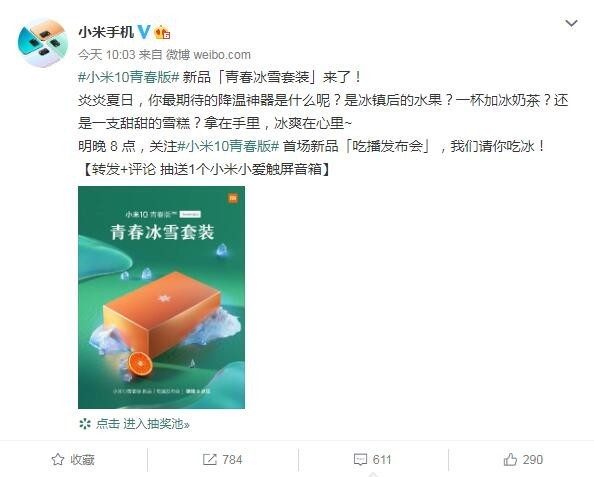This screenshot has width=594, height=477.
Task: Click the blue V verified badge
Action: tap(144, 33)
